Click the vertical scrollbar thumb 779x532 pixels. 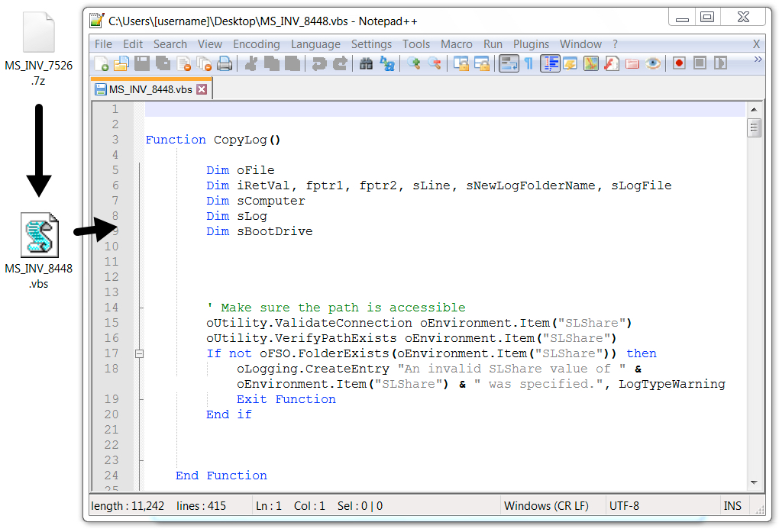point(754,127)
